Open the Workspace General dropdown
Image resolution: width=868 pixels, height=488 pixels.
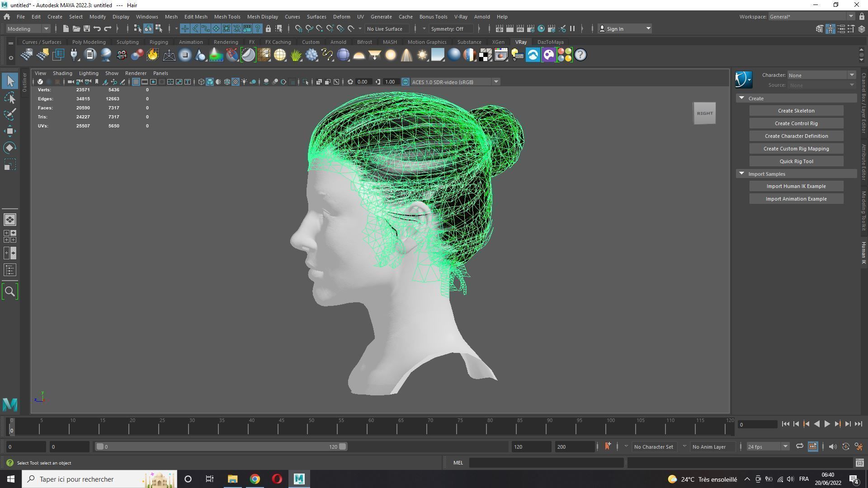coord(812,17)
